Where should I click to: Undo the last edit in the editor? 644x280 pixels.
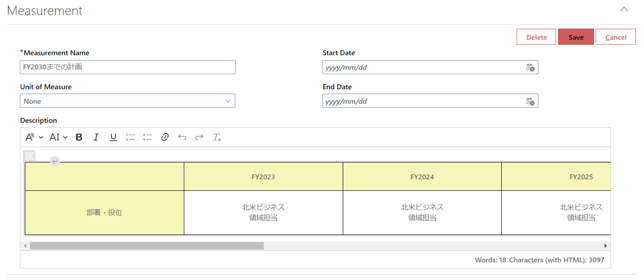click(x=182, y=137)
